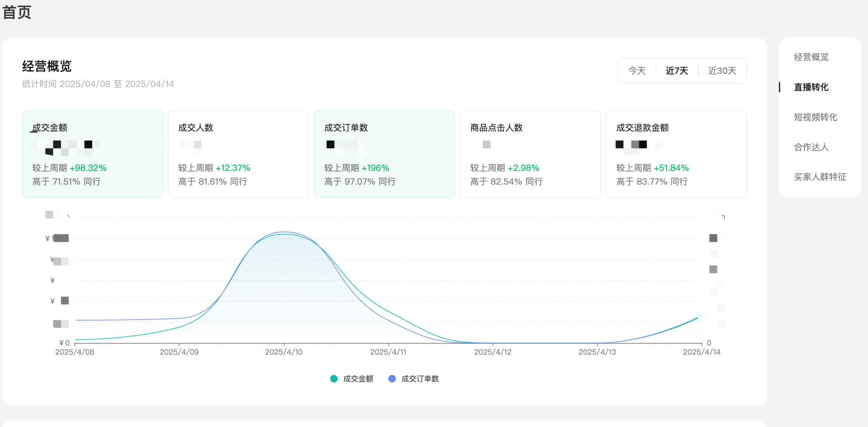The width and height of the screenshot is (868, 427).
Task: Click the 2025/4/14 chart endpoint
Action: 698,318
